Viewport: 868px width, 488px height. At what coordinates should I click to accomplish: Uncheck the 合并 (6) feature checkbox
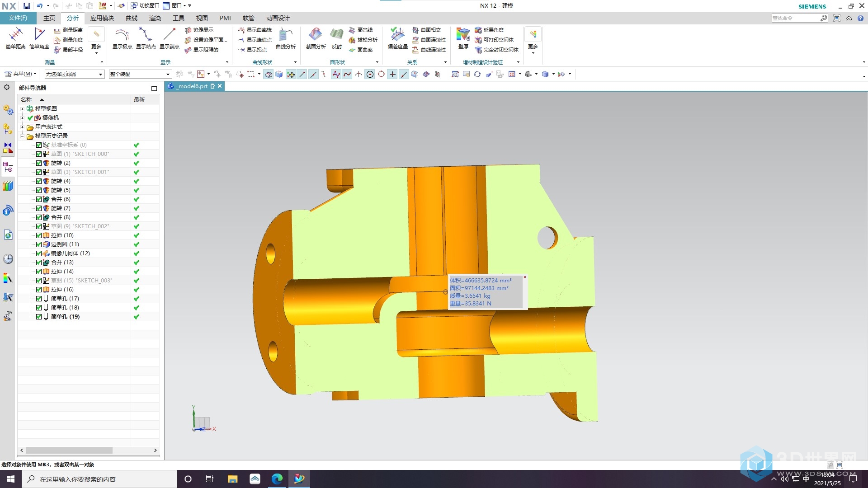click(x=39, y=199)
